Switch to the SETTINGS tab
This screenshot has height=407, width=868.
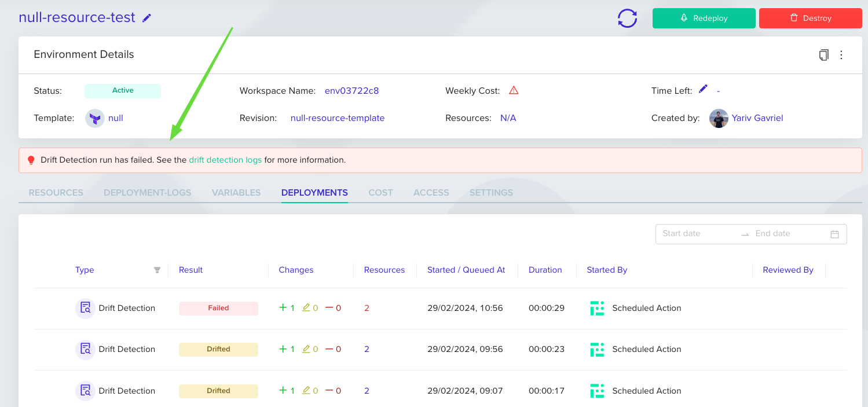pos(491,193)
